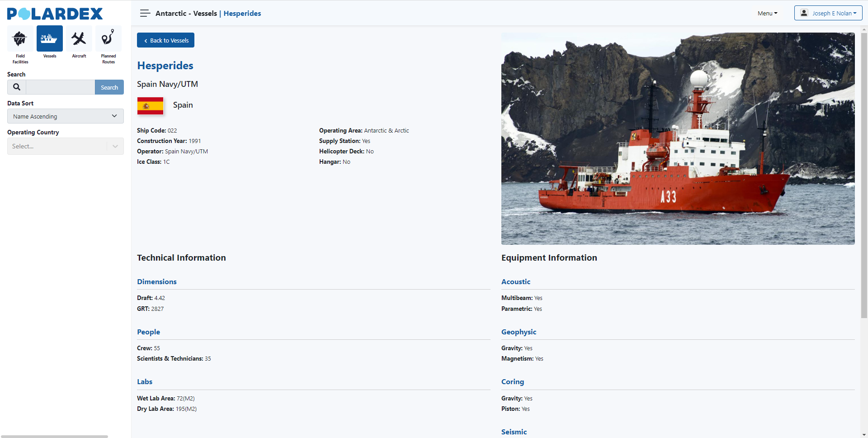
Task: Select the Vessels ship icon
Action: pyautogui.click(x=50, y=38)
